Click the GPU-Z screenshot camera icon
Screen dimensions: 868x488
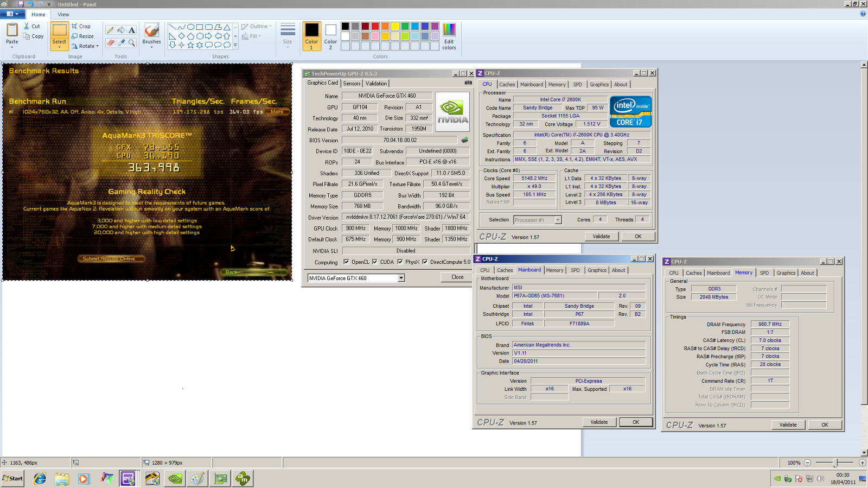pyautogui.click(x=468, y=83)
